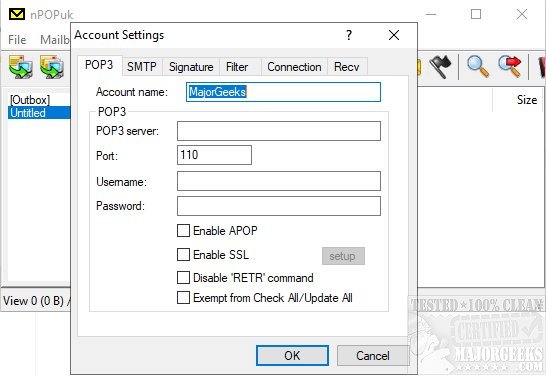Image resolution: width=546 pixels, height=377 pixels.
Task: Click the Port field showing 110
Action: point(214,155)
